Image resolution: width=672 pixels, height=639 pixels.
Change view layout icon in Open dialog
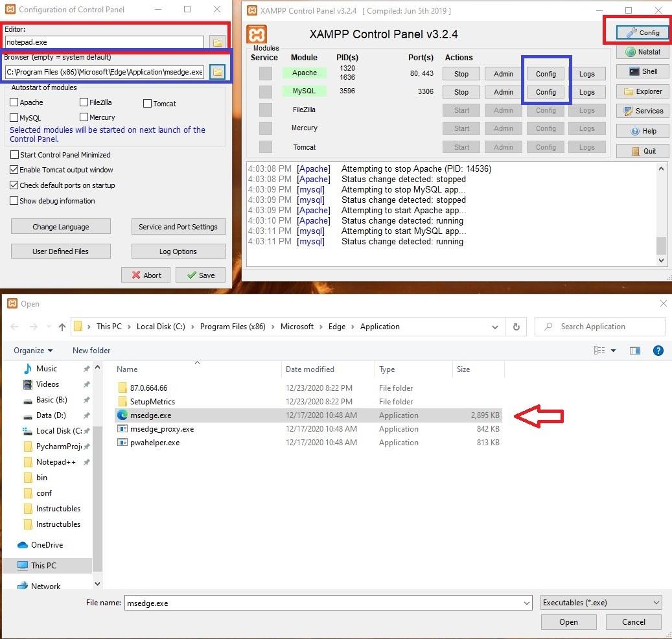coord(599,351)
